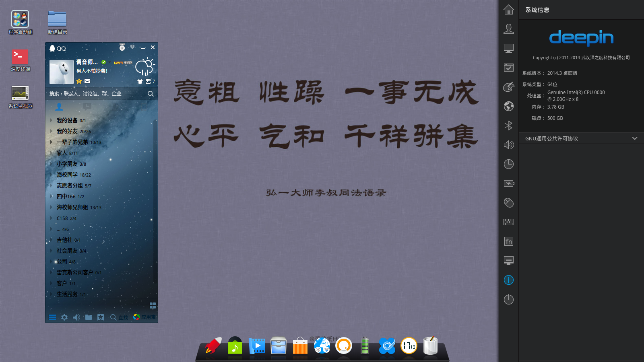Open Personalization in control center sidebar

point(509,87)
